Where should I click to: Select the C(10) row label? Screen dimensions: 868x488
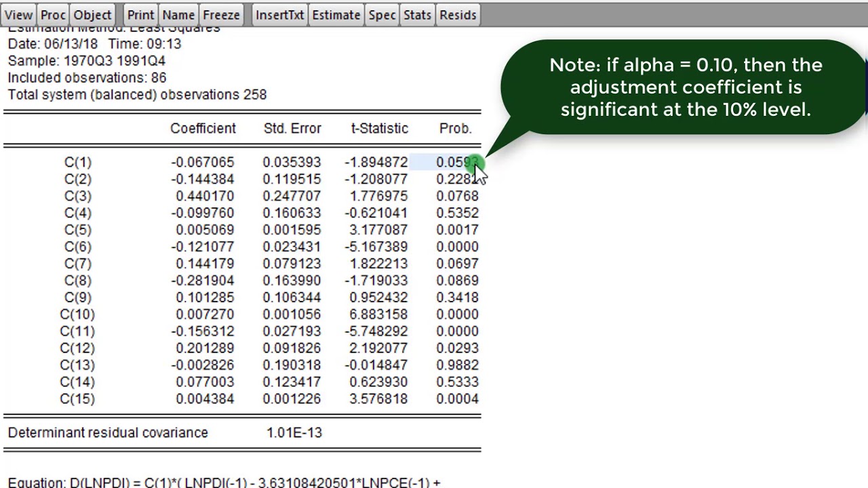coord(77,315)
